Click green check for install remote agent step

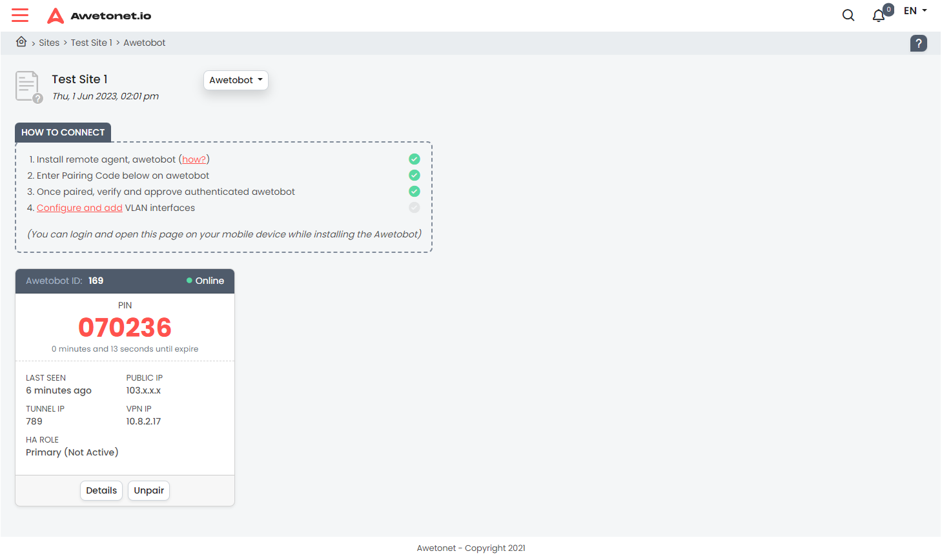[x=415, y=159]
